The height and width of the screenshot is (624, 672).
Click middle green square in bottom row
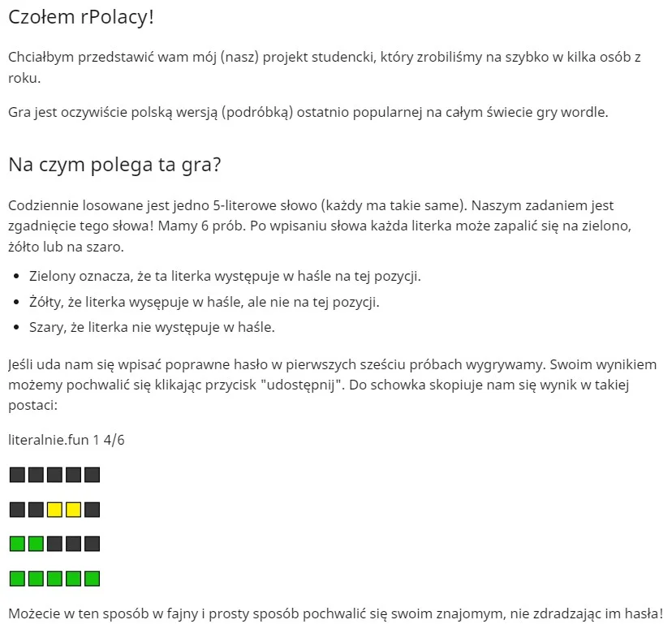coord(55,579)
